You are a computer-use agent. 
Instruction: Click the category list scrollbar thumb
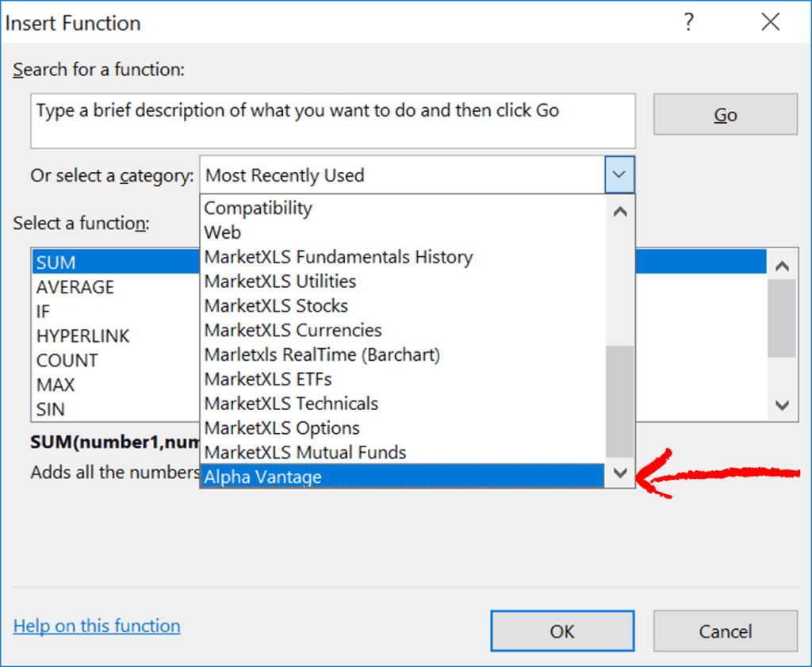[x=620, y=402]
